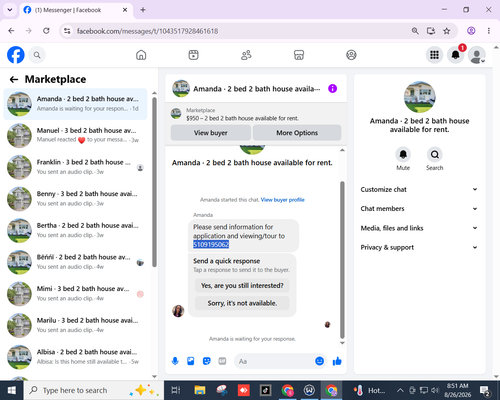Open the emoji picker smiley icon
The image size is (500, 400).
point(319,361)
